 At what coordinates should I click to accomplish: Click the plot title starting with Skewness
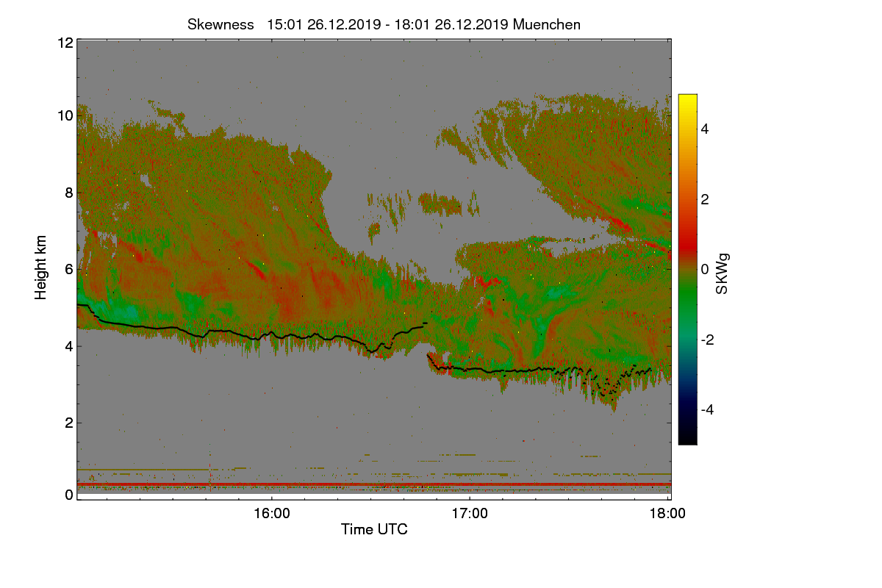(x=384, y=24)
